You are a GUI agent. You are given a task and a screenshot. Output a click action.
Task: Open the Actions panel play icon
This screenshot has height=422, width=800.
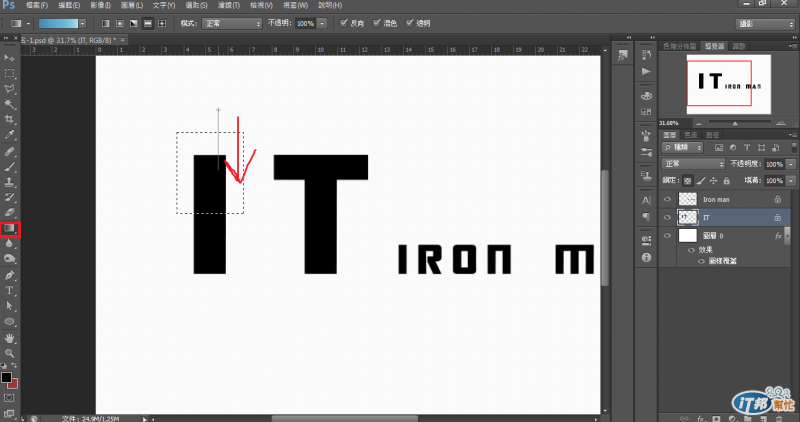click(x=646, y=71)
